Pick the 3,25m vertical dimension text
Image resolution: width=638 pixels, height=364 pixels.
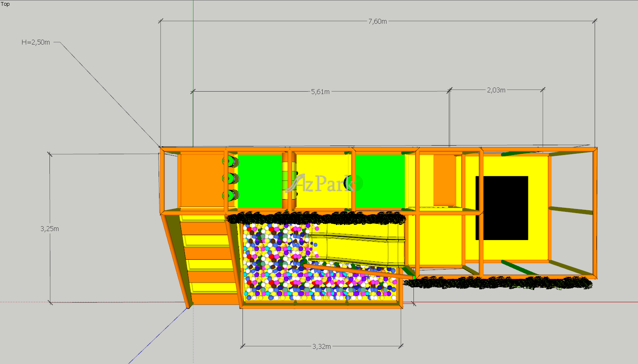[49, 229]
